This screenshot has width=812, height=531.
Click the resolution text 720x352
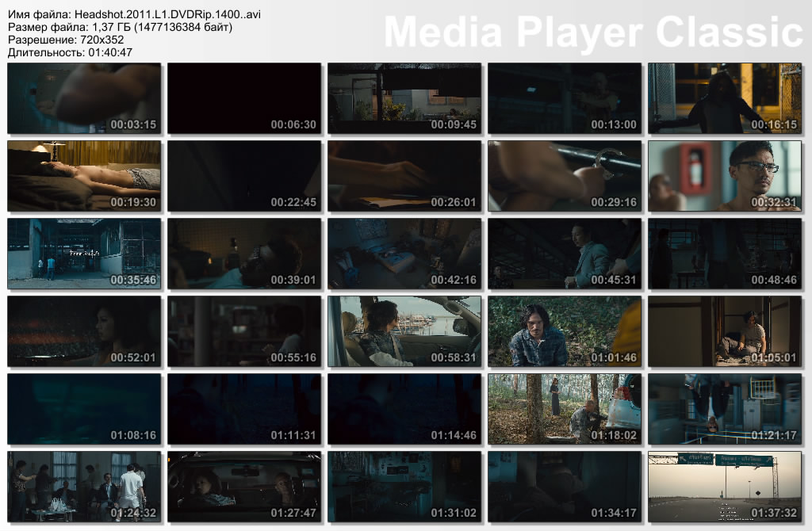pos(102,40)
